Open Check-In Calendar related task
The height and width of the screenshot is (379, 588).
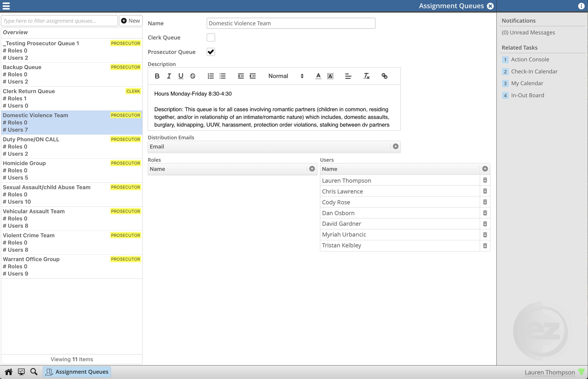(534, 71)
